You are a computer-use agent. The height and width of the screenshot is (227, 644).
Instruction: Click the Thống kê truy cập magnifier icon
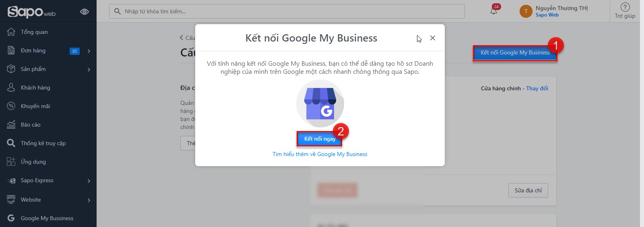[11, 143]
